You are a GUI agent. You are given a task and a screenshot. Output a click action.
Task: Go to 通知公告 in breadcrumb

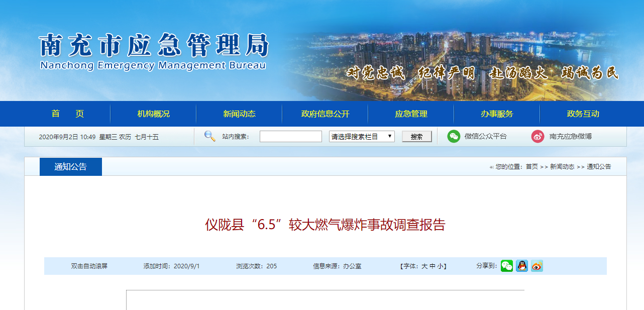point(599,167)
